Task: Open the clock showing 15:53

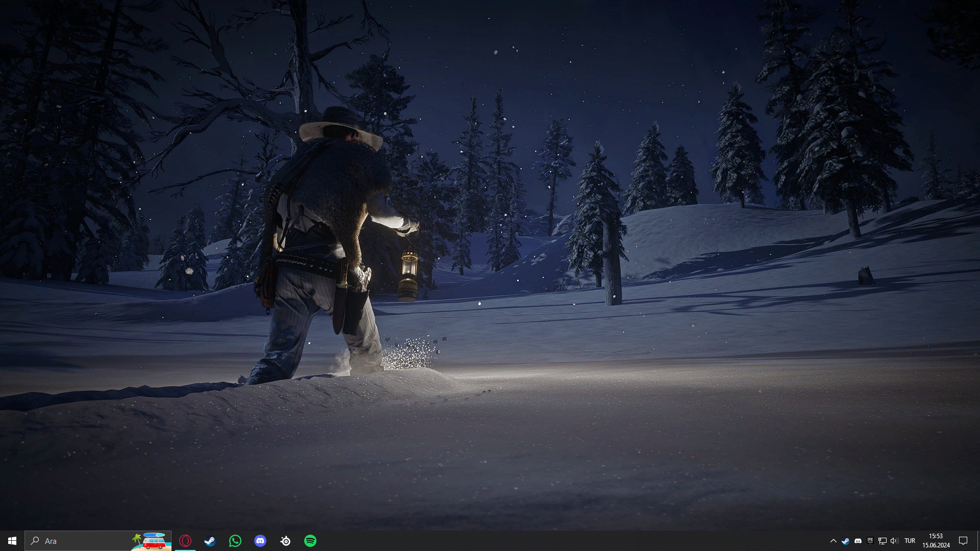Action: [936, 541]
